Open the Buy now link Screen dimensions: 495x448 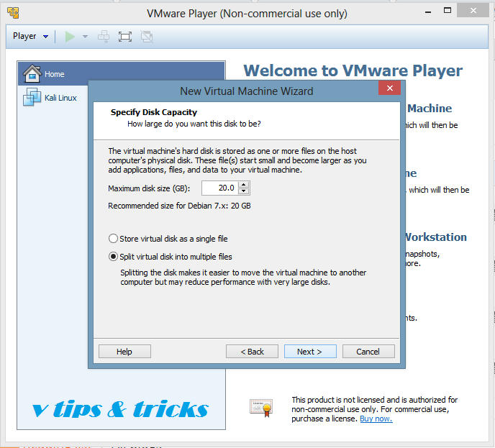(x=376, y=419)
